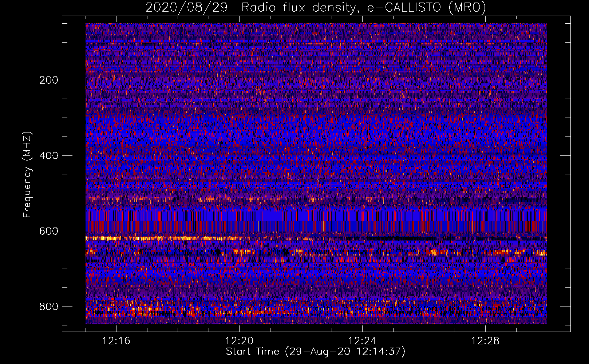Screen dimensions: 589x364
Task: Click the '600' frequency tick label
Action: click(49, 231)
